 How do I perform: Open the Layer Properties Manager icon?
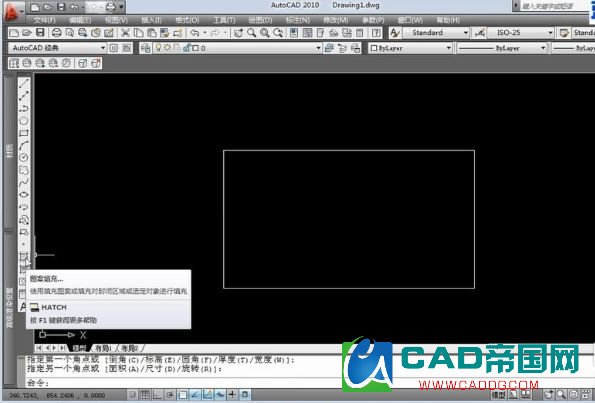pos(146,48)
